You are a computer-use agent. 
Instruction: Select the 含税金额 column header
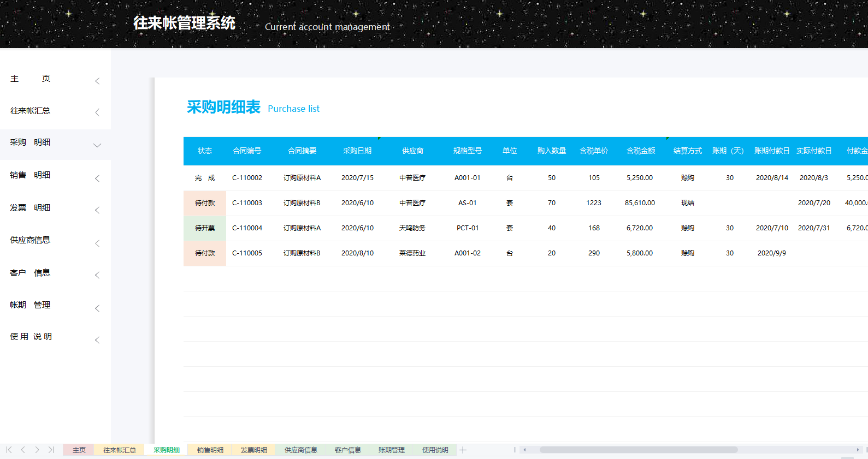click(640, 151)
